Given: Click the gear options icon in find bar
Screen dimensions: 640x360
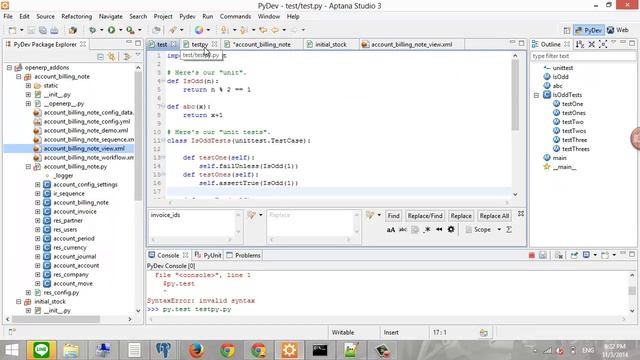Looking at the screenshot, I should coord(451,229).
